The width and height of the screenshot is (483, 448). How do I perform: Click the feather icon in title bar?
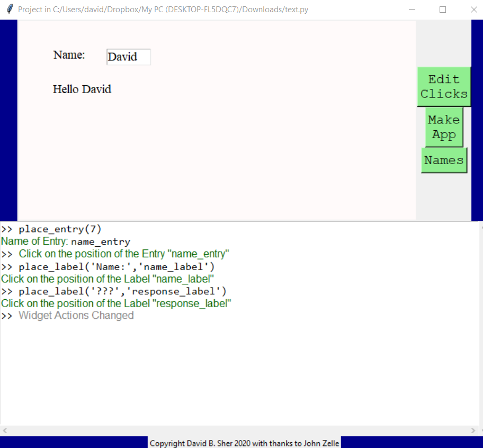10,9
